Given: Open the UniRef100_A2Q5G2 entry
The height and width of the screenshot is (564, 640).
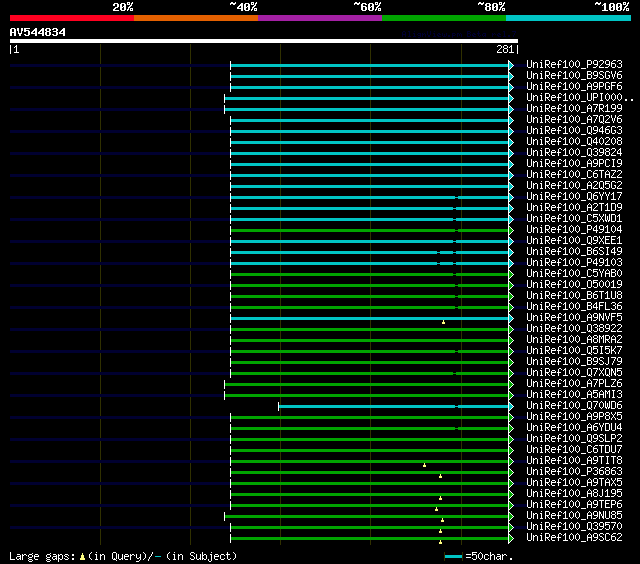Looking at the screenshot, I should (574, 186).
